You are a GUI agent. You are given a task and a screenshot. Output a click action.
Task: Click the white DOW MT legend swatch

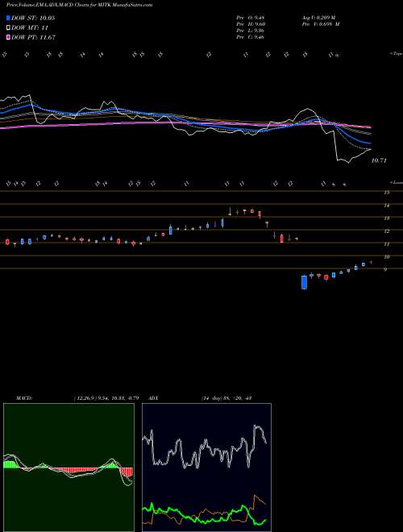(8, 28)
